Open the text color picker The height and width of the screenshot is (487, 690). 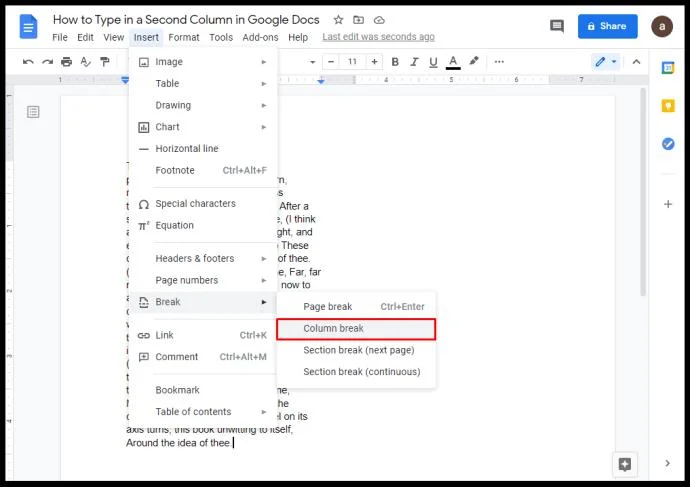click(453, 62)
